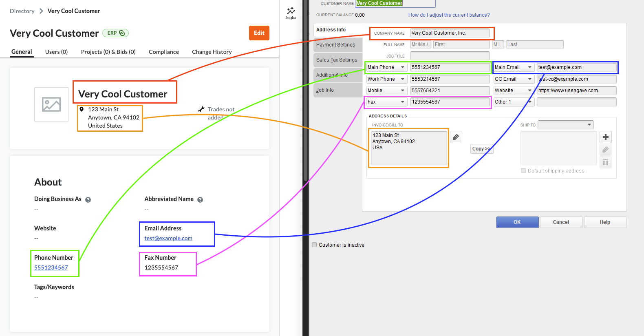The height and width of the screenshot is (336, 644).
Task: Open the Insights sparkle icon
Action: 291,11
